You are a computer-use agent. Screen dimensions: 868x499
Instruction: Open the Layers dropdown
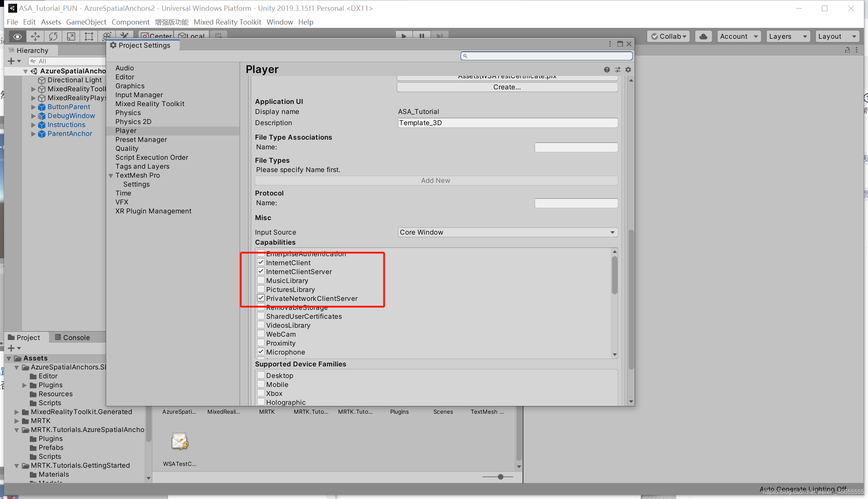point(788,36)
